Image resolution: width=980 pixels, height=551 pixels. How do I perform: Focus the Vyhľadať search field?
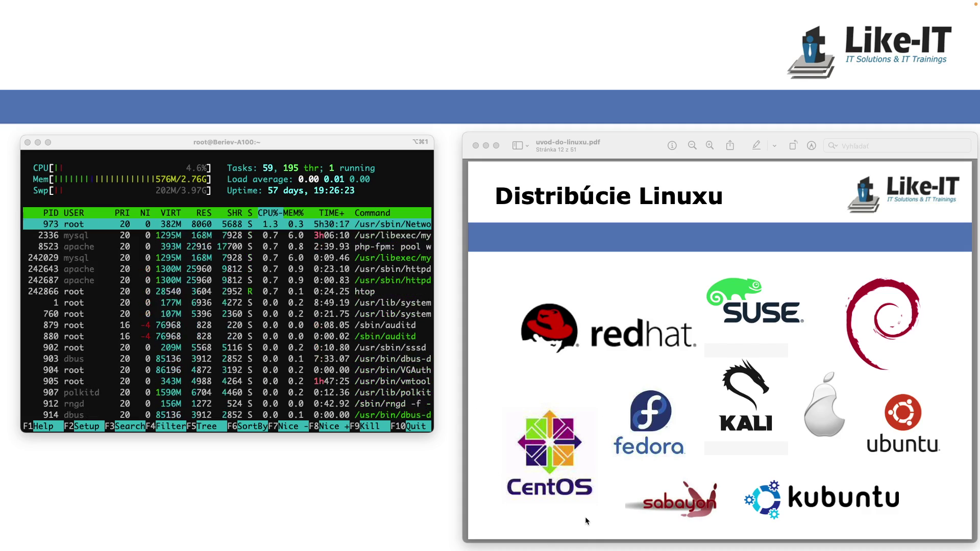[897, 146]
